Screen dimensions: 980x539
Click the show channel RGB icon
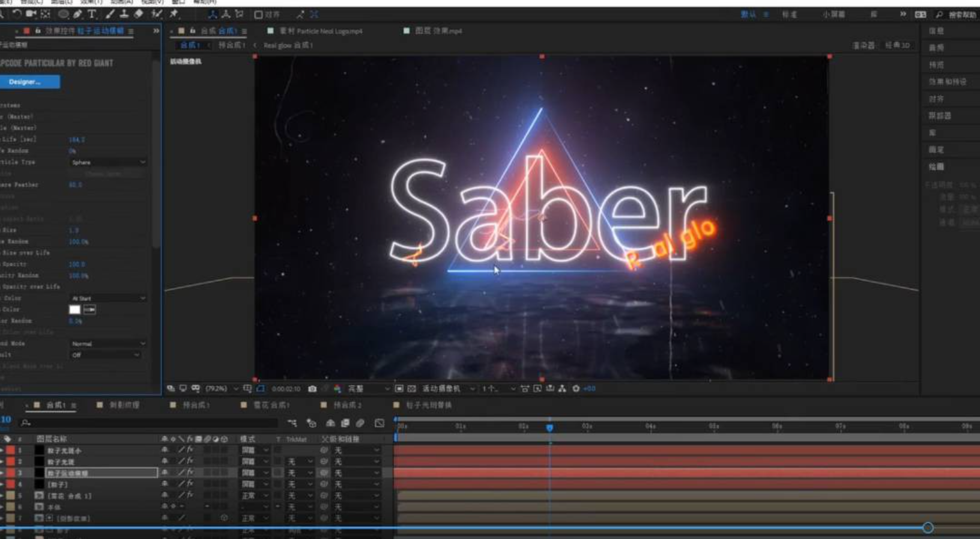[337, 389]
